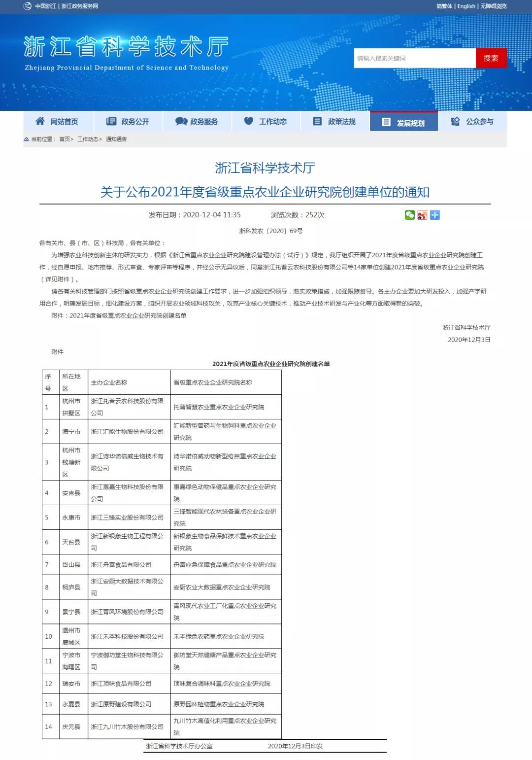This screenshot has width=532, height=760.
Task: Click the heart icon for 工作动态
Action: pyautogui.click(x=249, y=121)
